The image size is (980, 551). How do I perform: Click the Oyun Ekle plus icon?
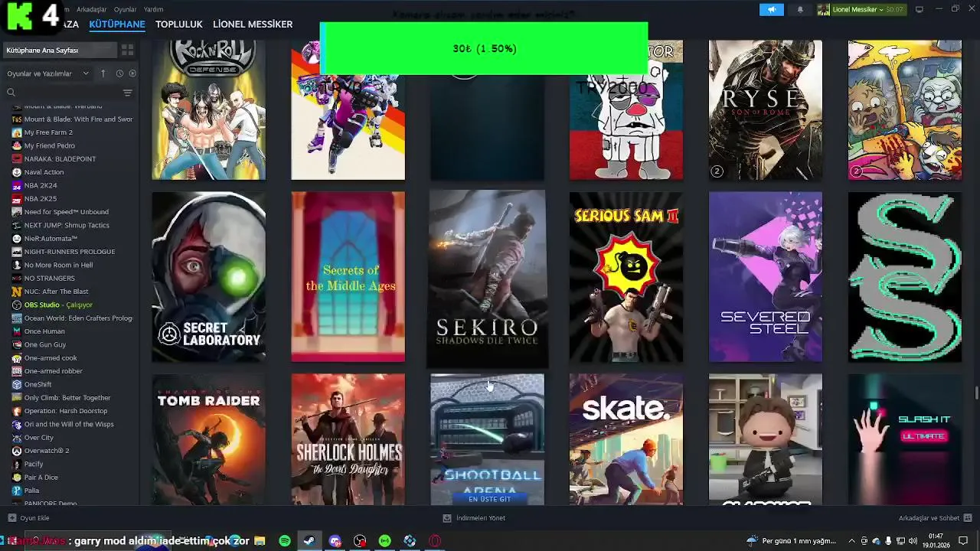[11, 518]
